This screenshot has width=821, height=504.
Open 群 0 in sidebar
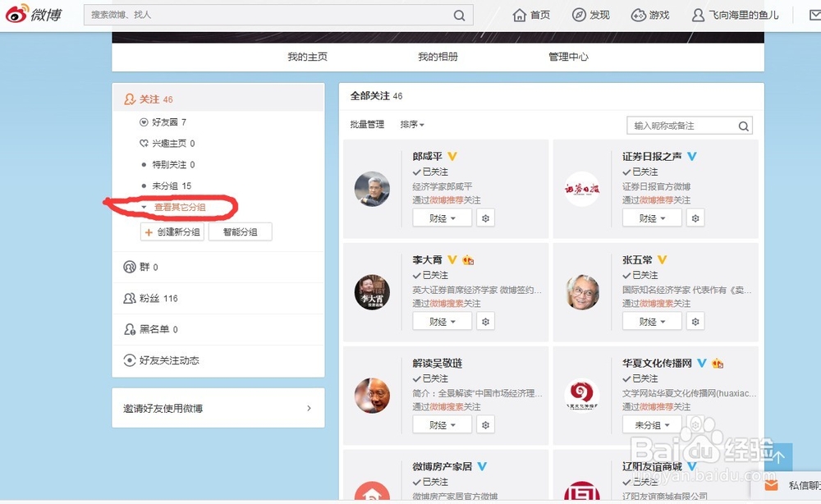tap(218, 267)
